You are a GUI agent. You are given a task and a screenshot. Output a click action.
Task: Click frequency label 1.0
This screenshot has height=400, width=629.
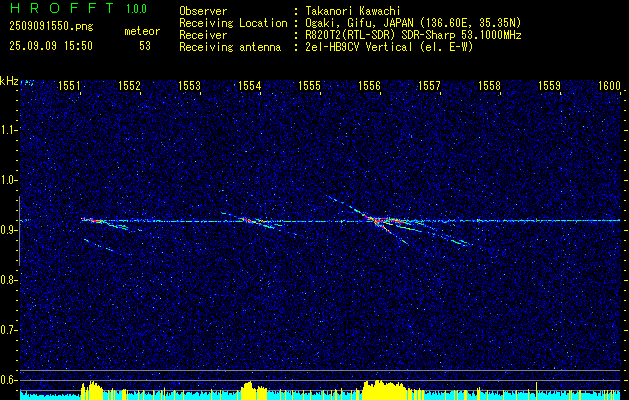pos(7,180)
